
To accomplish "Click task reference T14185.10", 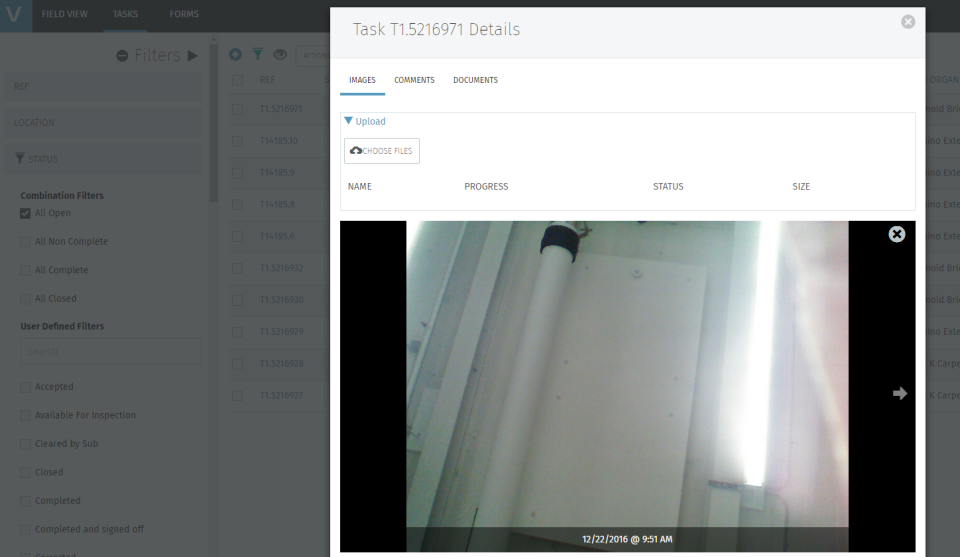I will pos(279,141).
